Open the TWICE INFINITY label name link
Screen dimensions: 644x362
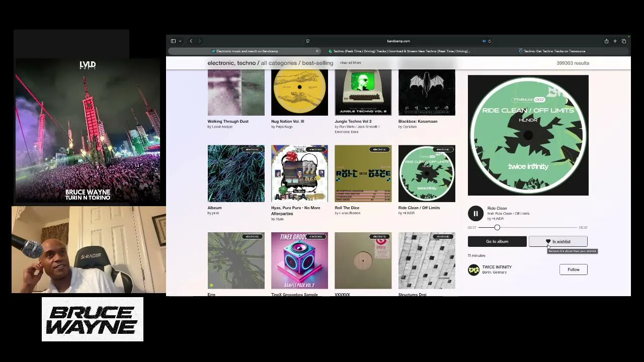coord(497,267)
